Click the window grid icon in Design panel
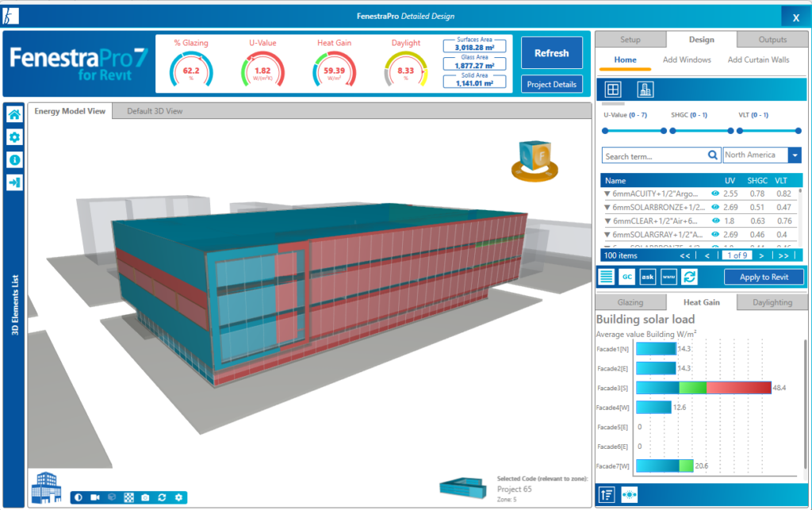The image size is (812, 510). [613, 90]
